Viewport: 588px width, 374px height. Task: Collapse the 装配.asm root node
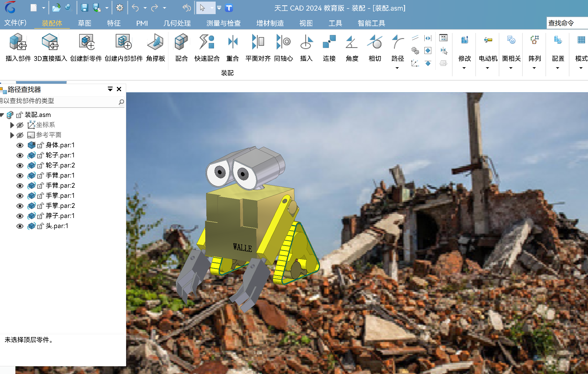(2, 115)
